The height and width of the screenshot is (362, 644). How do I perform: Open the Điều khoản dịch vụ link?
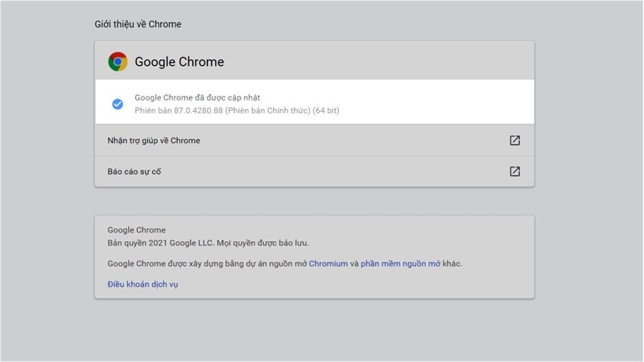pos(142,284)
